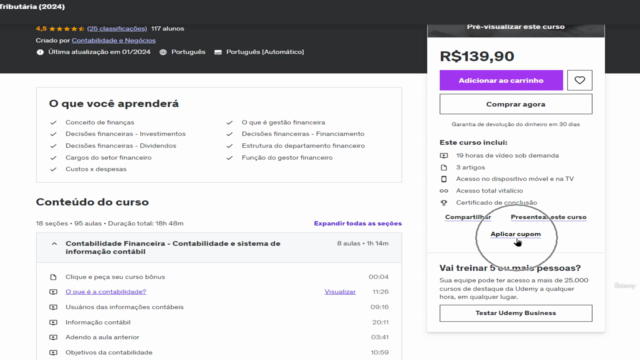
Task: Click video icon beside O que é a contabilidade?
Action: (53, 292)
